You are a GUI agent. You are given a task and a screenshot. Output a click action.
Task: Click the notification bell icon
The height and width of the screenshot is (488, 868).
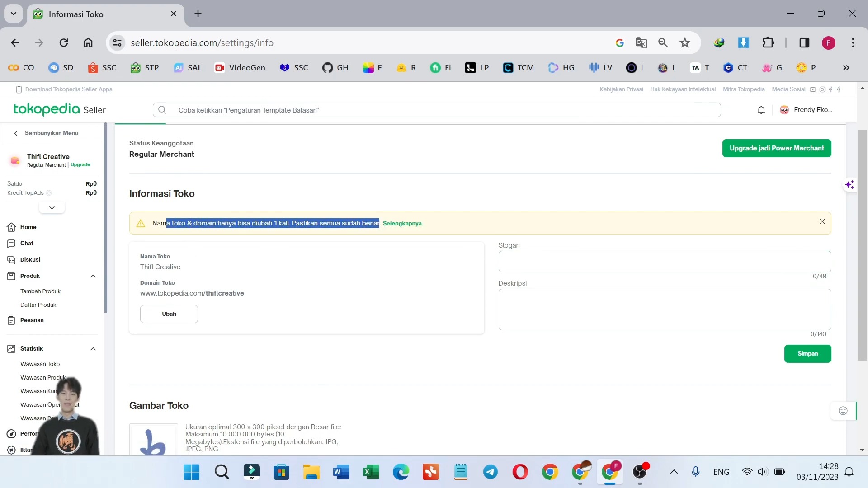pyautogui.click(x=761, y=110)
